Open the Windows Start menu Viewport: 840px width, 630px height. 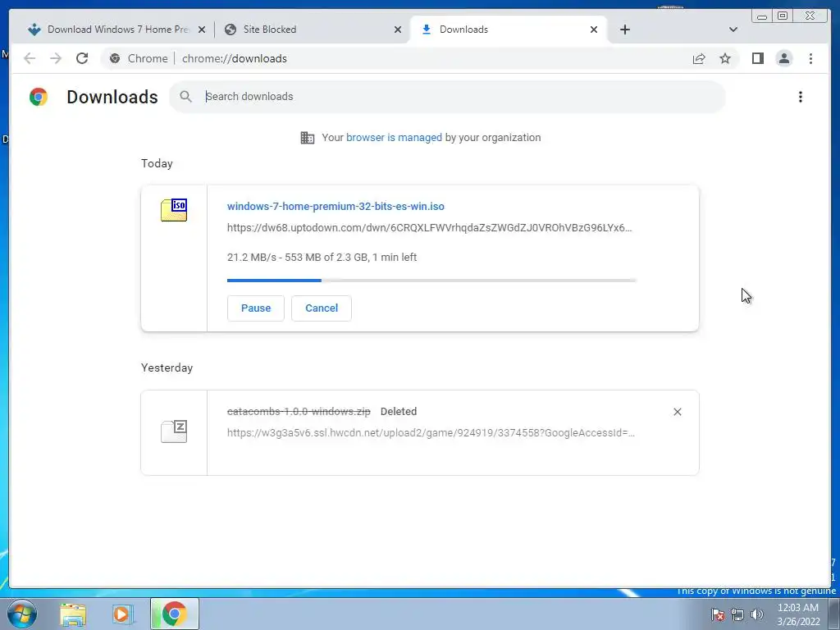[x=22, y=614]
